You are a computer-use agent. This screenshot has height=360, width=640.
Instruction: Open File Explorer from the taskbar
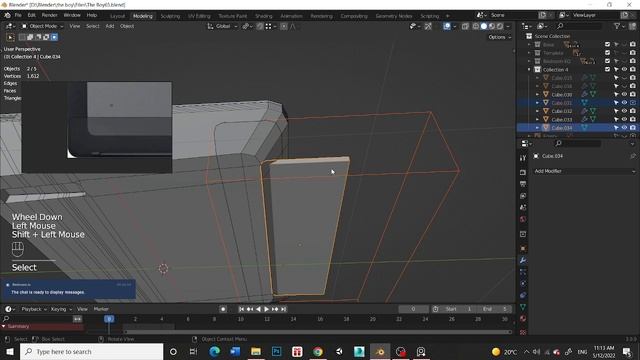[256, 351]
